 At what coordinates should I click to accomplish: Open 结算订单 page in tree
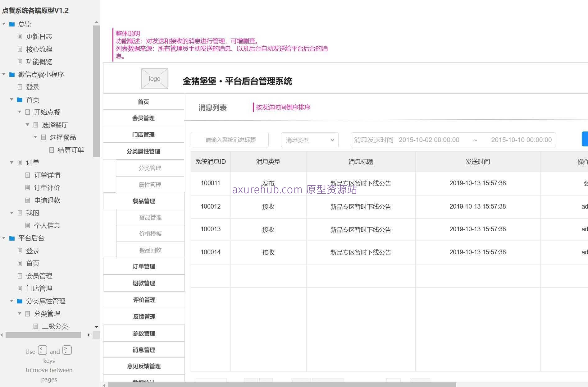coord(71,150)
